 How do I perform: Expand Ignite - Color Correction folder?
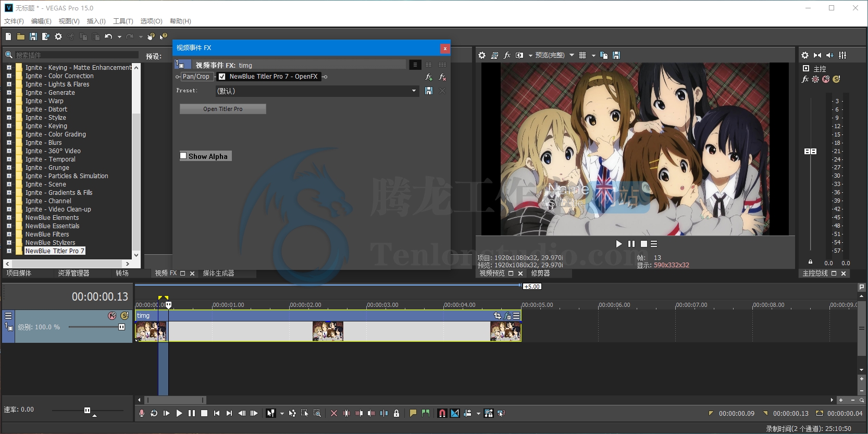pos(9,76)
